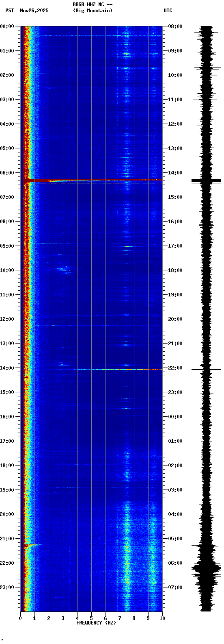Click the 18:00 UTC time label
Viewport: 224px width, 644px height.
[x=175, y=270]
